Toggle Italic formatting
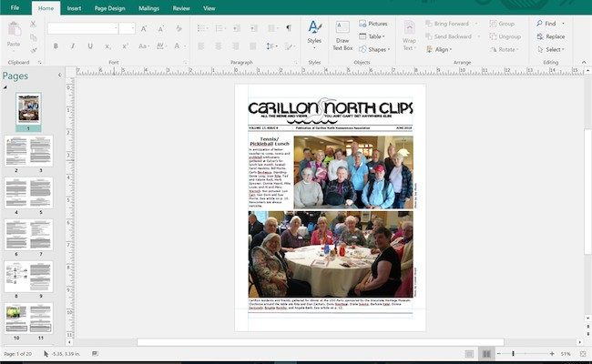 [73, 46]
